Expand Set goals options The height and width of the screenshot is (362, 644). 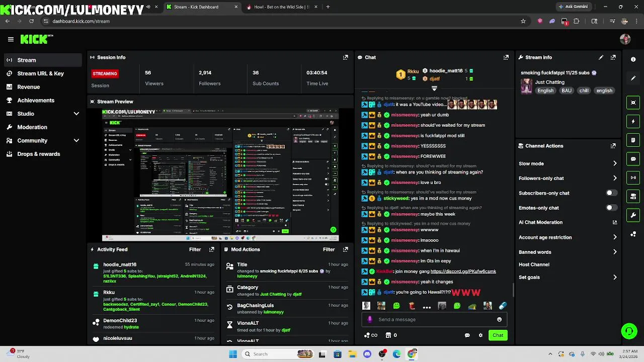[x=615, y=277]
